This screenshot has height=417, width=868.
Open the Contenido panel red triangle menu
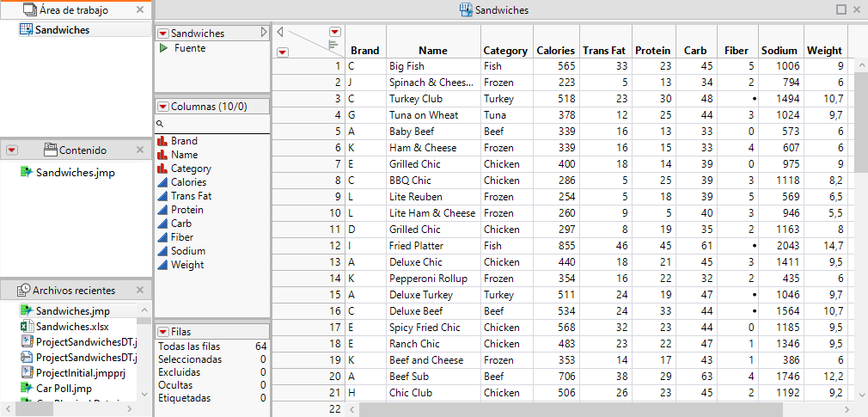(x=13, y=150)
